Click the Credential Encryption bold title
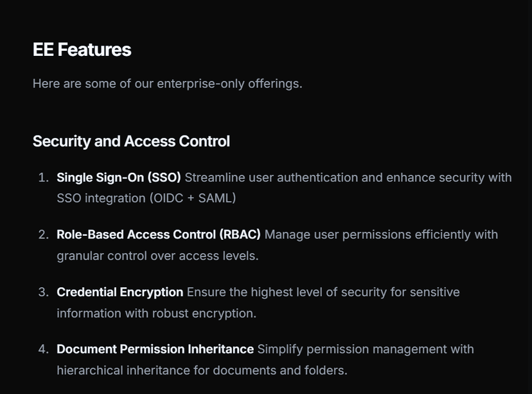This screenshot has width=532, height=394. [x=120, y=292]
